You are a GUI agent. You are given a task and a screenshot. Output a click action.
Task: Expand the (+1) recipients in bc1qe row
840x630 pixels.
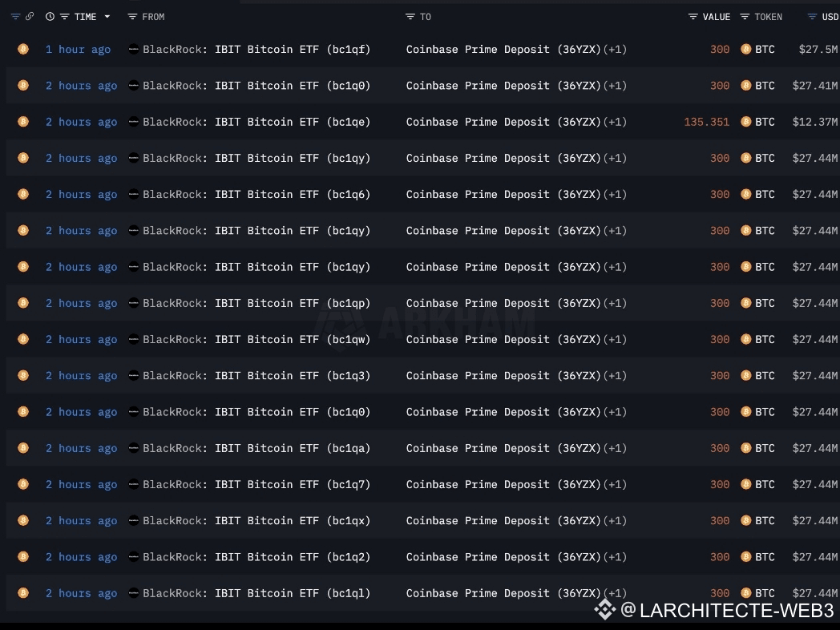pyautogui.click(x=615, y=122)
